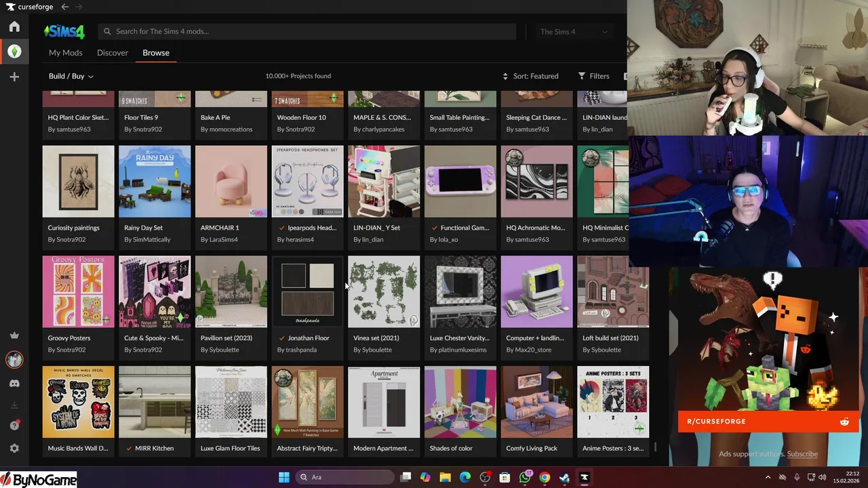The width and height of the screenshot is (868, 488).
Task: Click the search magnifier icon
Action: 107,31
